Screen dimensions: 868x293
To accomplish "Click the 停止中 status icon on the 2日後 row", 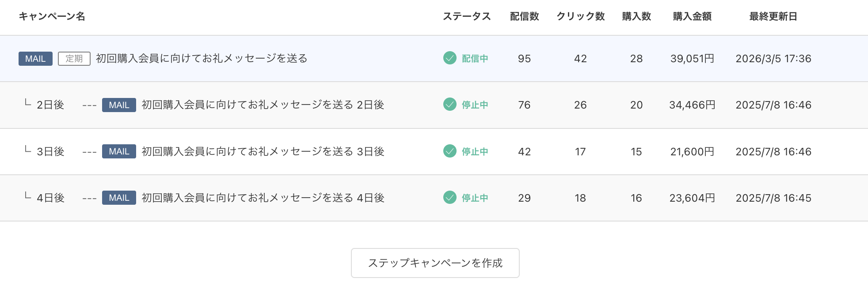I will (x=449, y=105).
